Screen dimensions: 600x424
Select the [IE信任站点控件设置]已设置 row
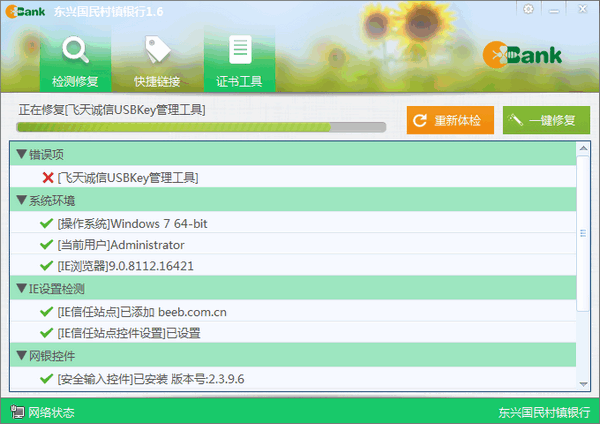point(293,332)
